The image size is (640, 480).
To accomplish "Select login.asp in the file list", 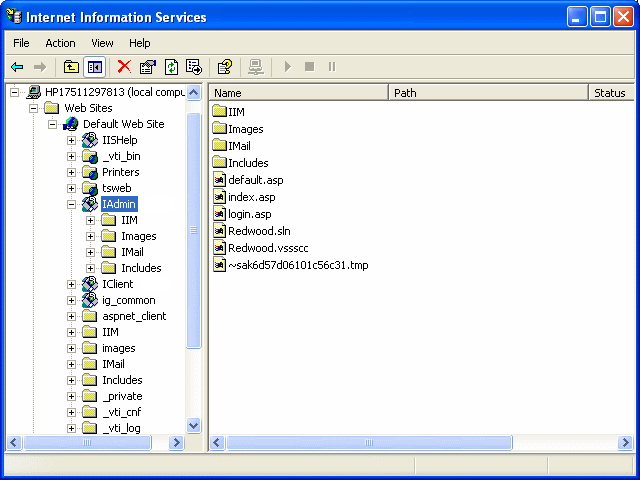I will [249, 214].
